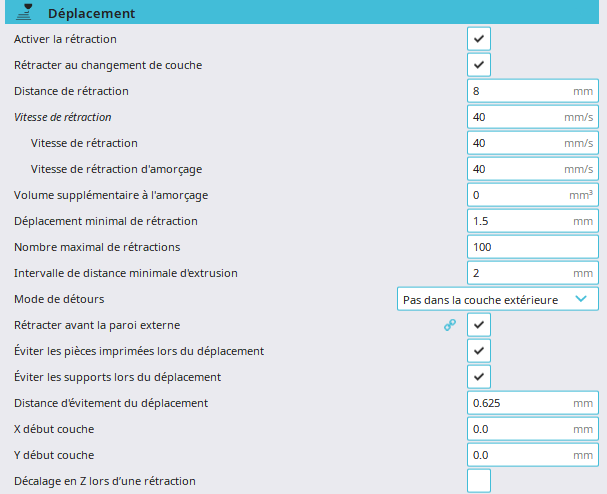Image resolution: width=607 pixels, height=494 pixels.
Task: Click the X début couche input field
Action: tap(533, 429)
